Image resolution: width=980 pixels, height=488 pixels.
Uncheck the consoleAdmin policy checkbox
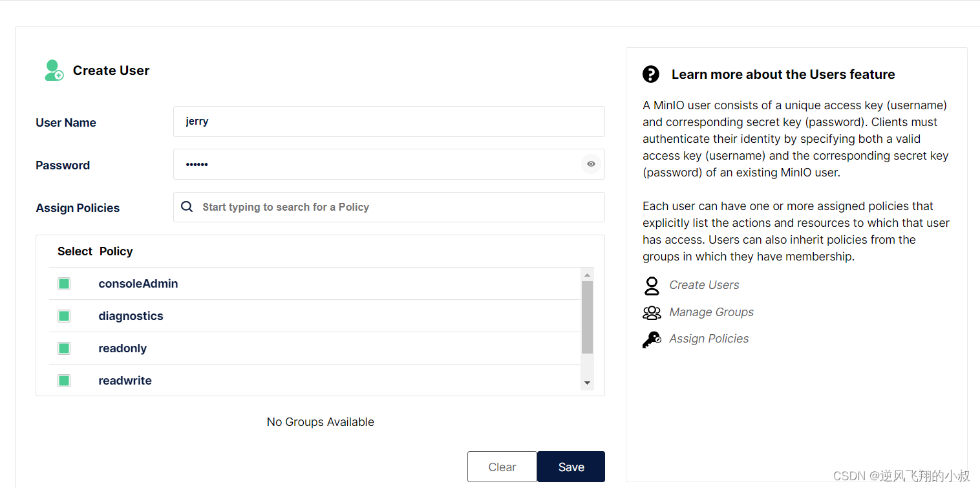click(x=64, y=284)
